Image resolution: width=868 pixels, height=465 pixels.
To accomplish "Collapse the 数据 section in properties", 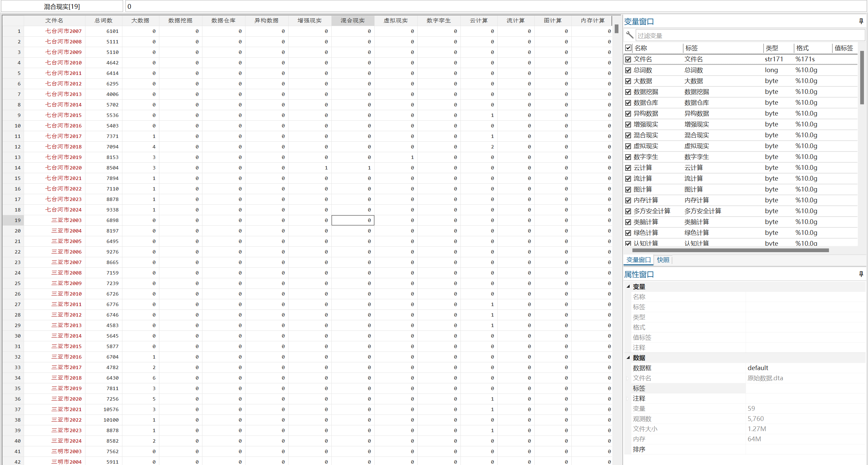I will tap(628, 358).
